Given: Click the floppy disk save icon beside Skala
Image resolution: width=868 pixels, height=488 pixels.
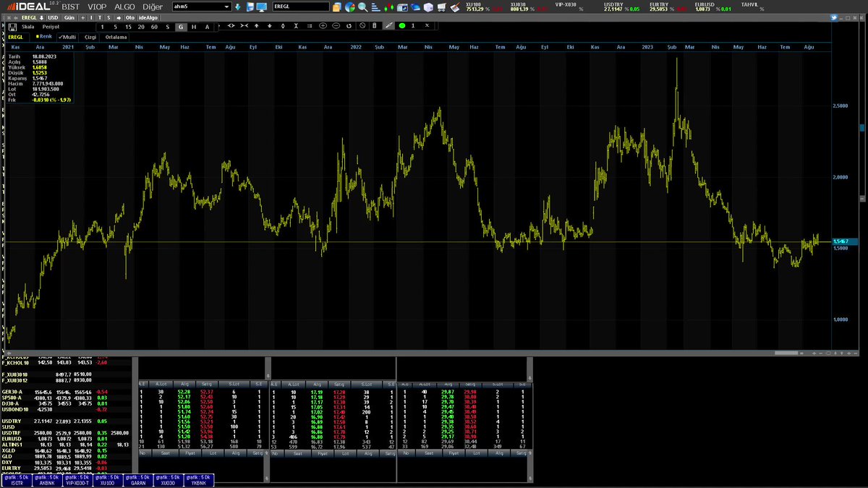Looking at the screenshot, I should tap(12, 27).
